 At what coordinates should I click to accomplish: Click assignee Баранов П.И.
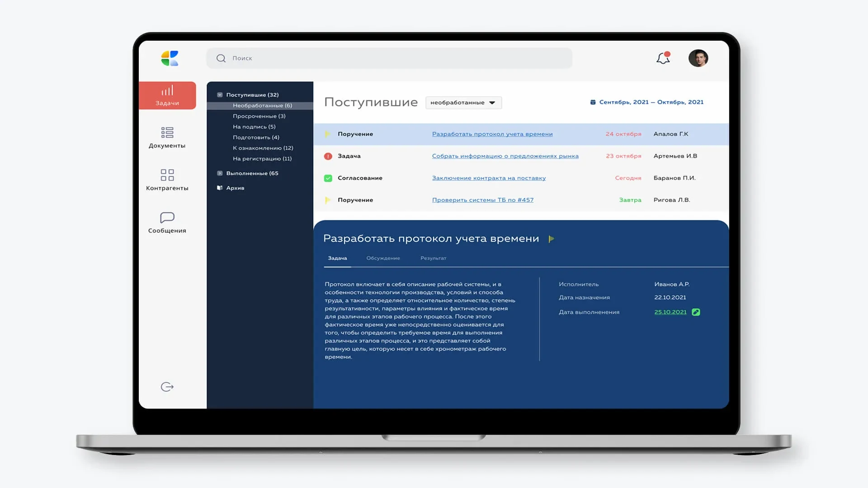(675, 178)
